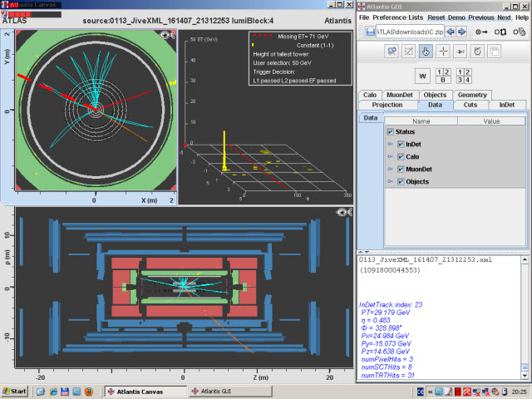Select the FishEye tool in toolbar
The width and height of the screenshot is (532, 399).
[x=461, y=52]
